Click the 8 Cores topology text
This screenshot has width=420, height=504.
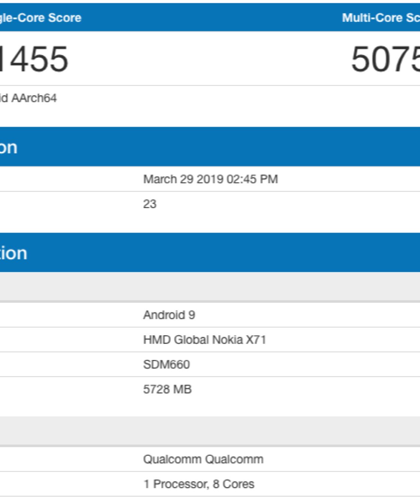point(234,484)
